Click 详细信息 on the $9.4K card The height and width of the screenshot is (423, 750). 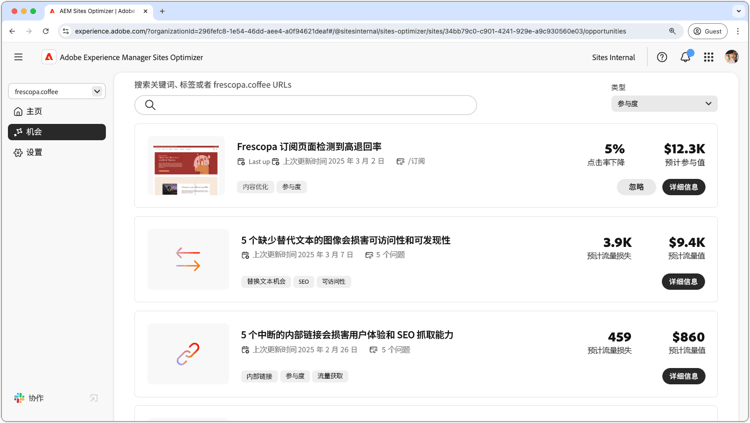click(x=683, y=281)
